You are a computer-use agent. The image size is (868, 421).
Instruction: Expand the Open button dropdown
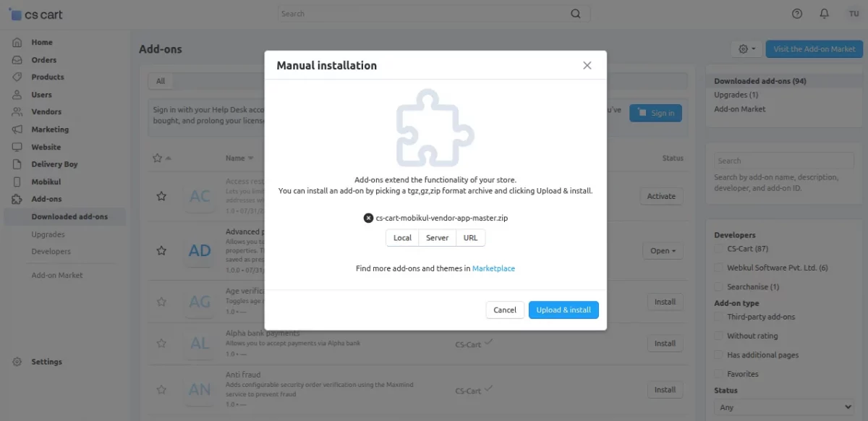(663, 251)
